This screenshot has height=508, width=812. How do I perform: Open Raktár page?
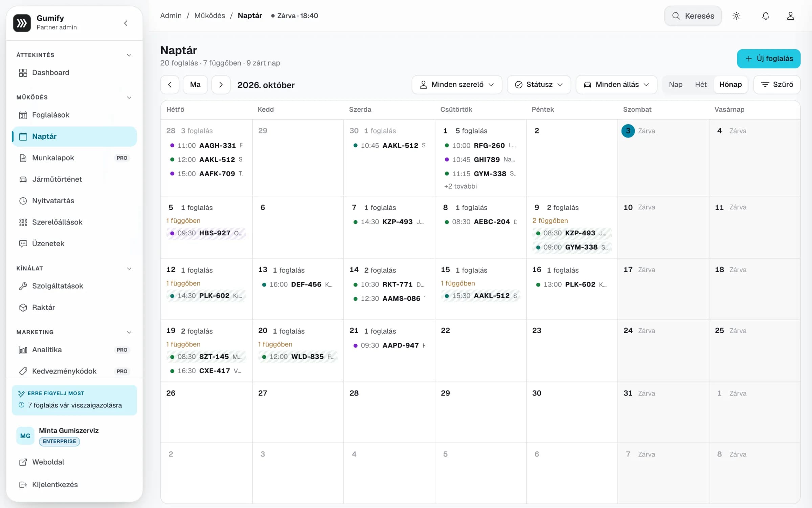pyautogui.click(x=74, y=308)
